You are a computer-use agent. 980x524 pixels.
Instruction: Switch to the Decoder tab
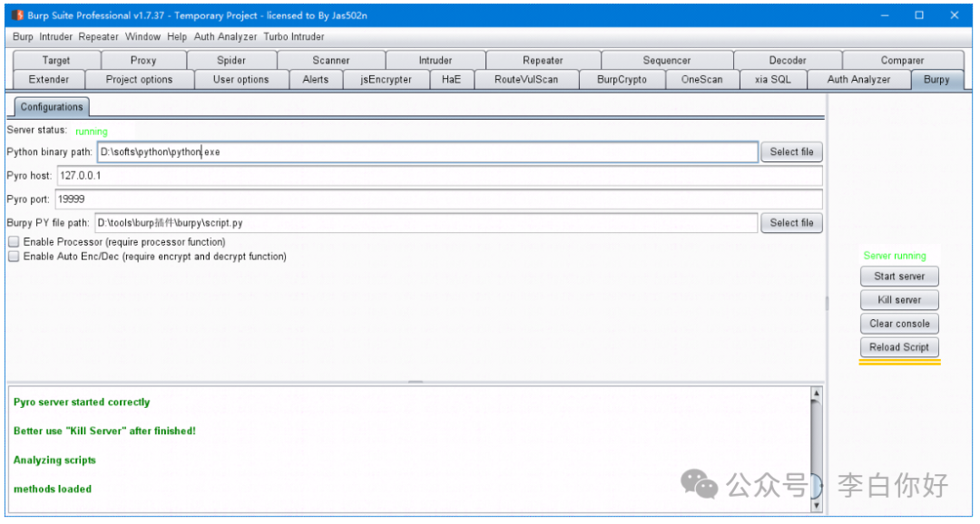[788, 61]
